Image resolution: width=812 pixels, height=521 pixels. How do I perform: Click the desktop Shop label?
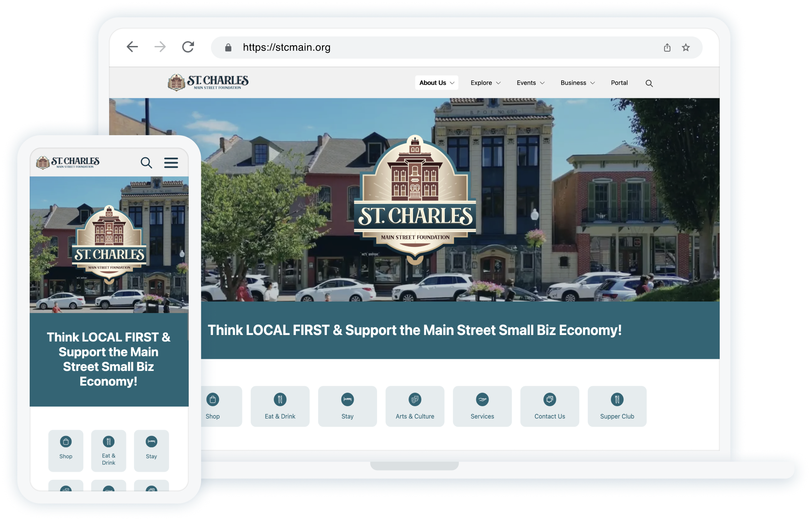click(x=213, y=416)
